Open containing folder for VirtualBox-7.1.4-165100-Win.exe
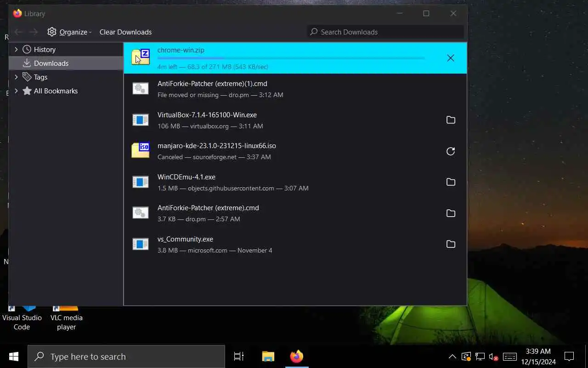The width and height of the screenshot is (588, 368). [451, 120]
